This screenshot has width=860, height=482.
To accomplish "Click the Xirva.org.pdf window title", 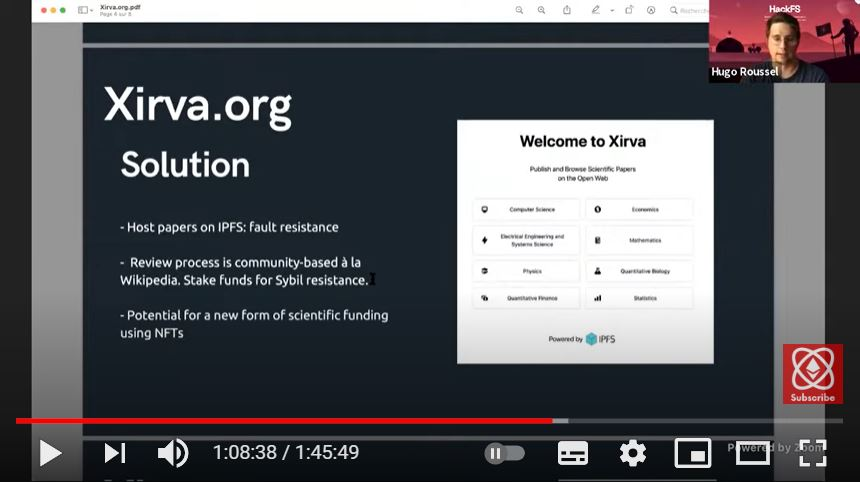I will click(120, 7).
